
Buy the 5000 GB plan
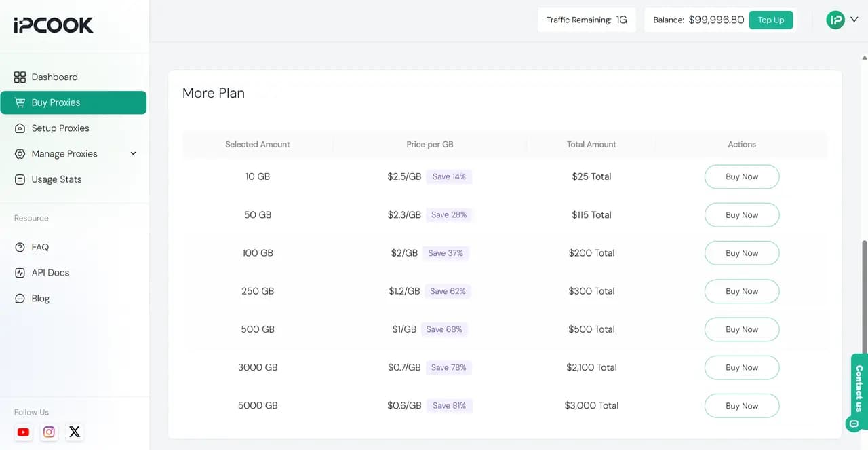[x=742, y=406]
